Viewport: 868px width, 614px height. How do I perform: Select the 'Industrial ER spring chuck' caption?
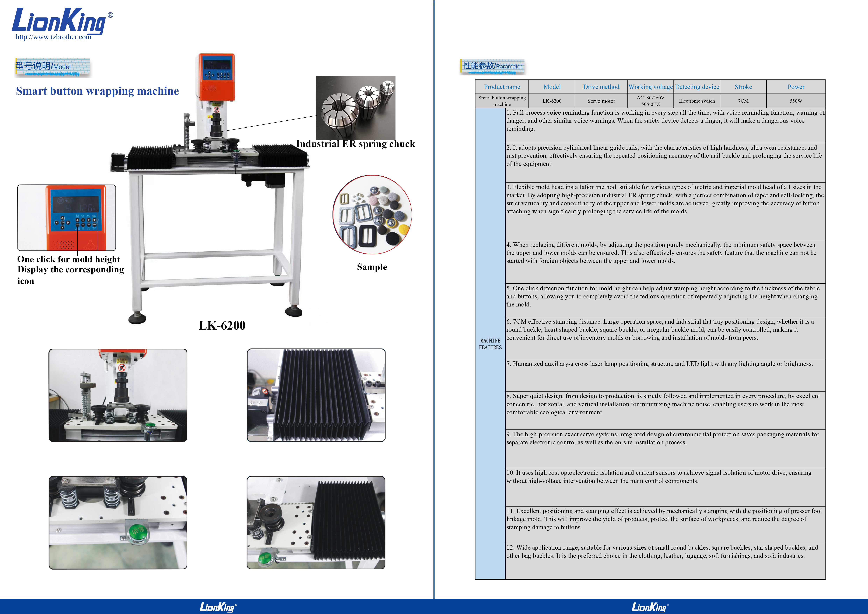pyautogui.click(x=355, y=144)
